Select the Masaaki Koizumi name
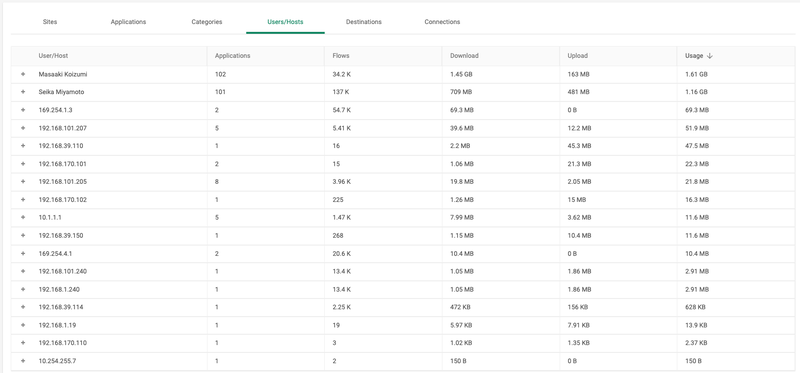 [x=63, y=74]
